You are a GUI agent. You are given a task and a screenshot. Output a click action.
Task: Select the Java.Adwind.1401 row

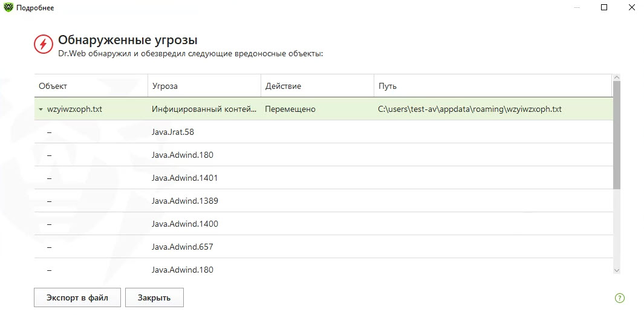tap(184, 178)
